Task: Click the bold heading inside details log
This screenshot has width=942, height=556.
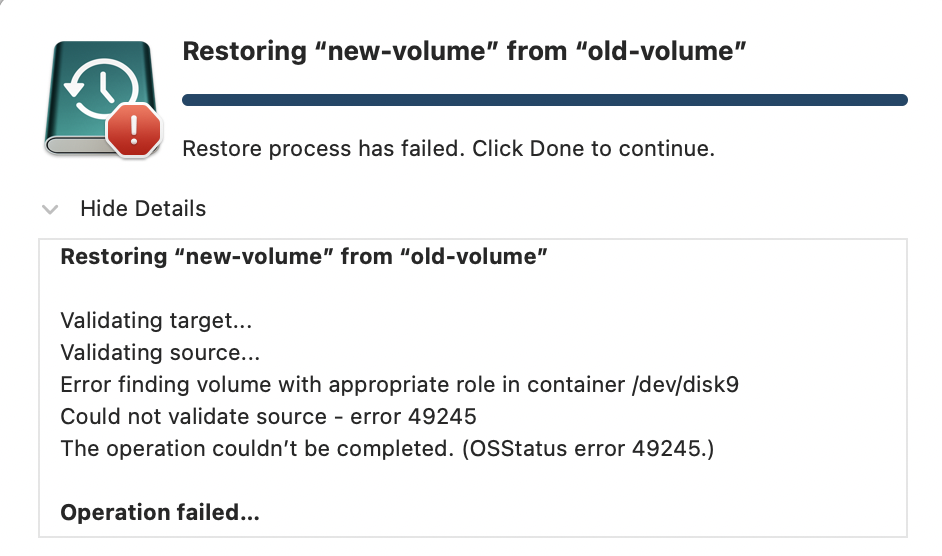Action: pyautogui.click(x=304, y=257)
